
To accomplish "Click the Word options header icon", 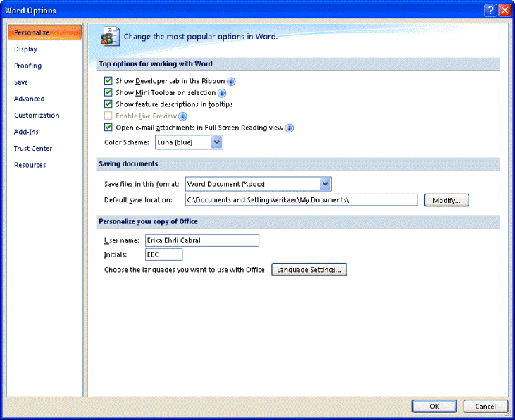I will (111, 36).
